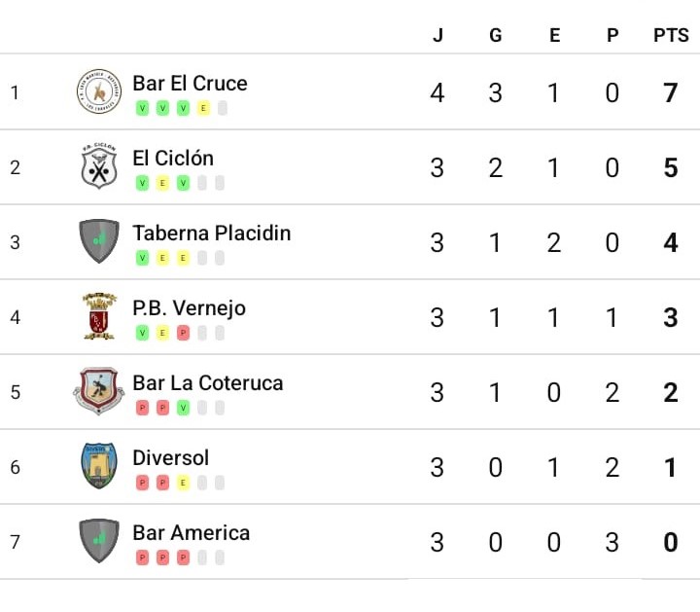Select the Diversol row position number 6
The image size is (700, 612).
(16, 467)
